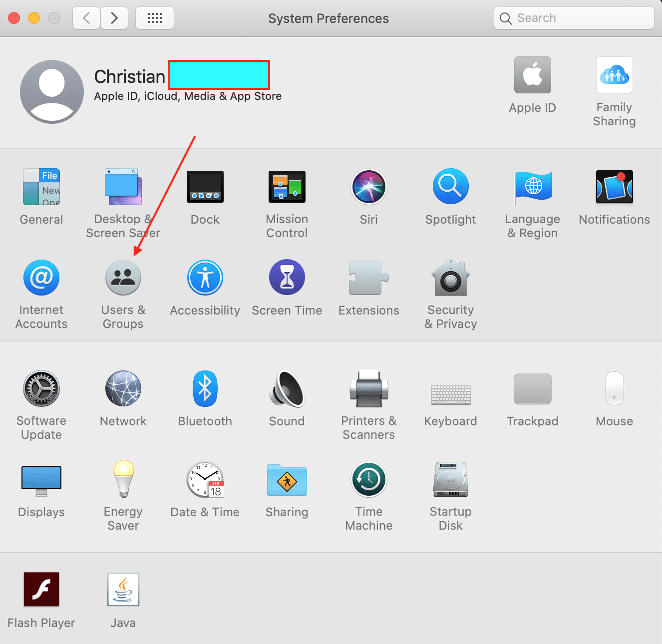Go back with the left chevron button
This screenshot has width=662, height=644.
pos(86,18)
